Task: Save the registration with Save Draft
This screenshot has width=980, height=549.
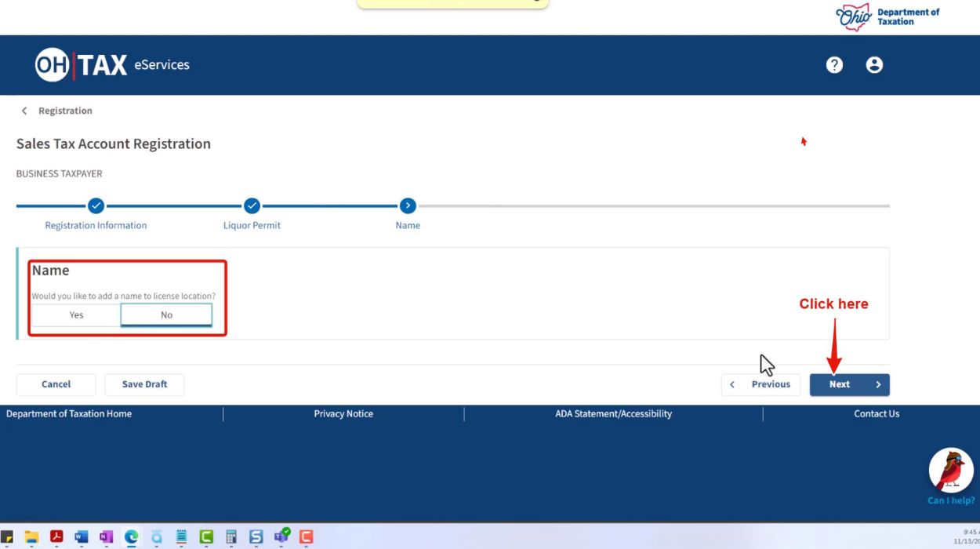Action: [144, 385]
